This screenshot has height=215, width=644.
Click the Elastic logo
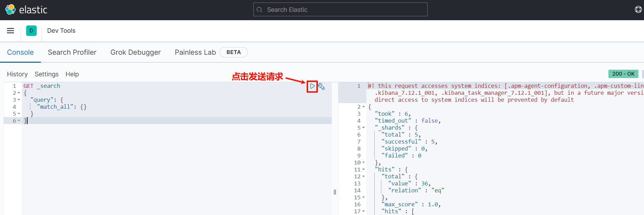pyautogui.click(x=26, y=9)
